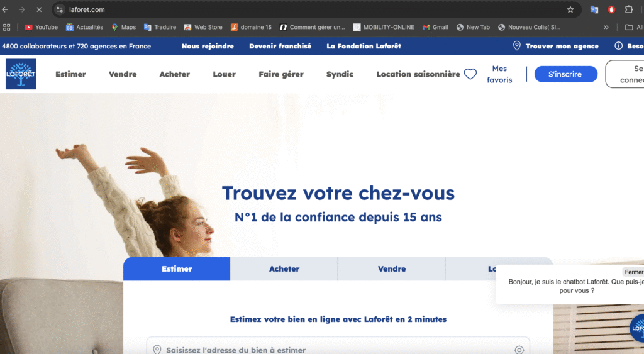Select the Acheter search tab
The image size is (644, 354).
tap(284, 268)
